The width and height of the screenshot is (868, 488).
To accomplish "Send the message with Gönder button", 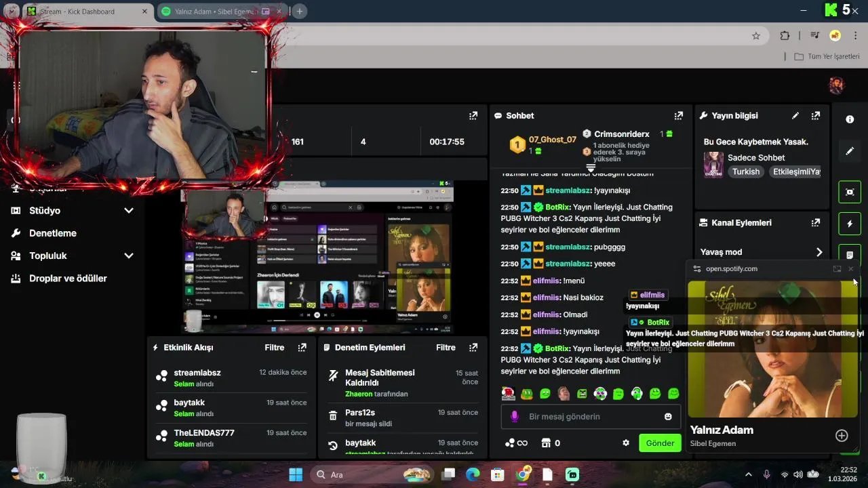I will [660, 443].
